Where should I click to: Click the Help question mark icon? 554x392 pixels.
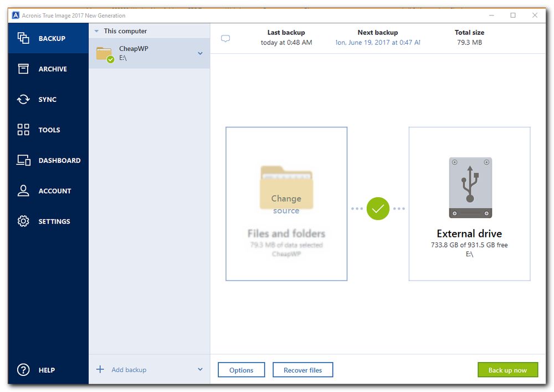coord(23,370)
